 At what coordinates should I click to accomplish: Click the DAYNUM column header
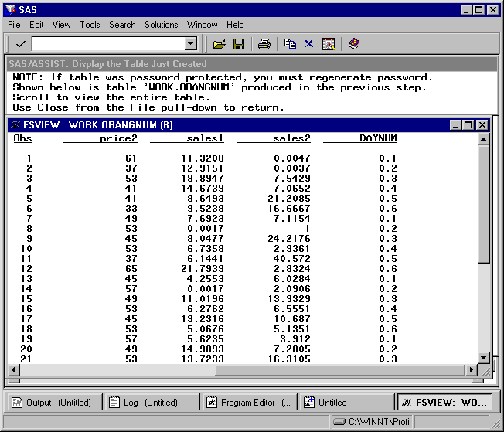click(x=360, y=138)
